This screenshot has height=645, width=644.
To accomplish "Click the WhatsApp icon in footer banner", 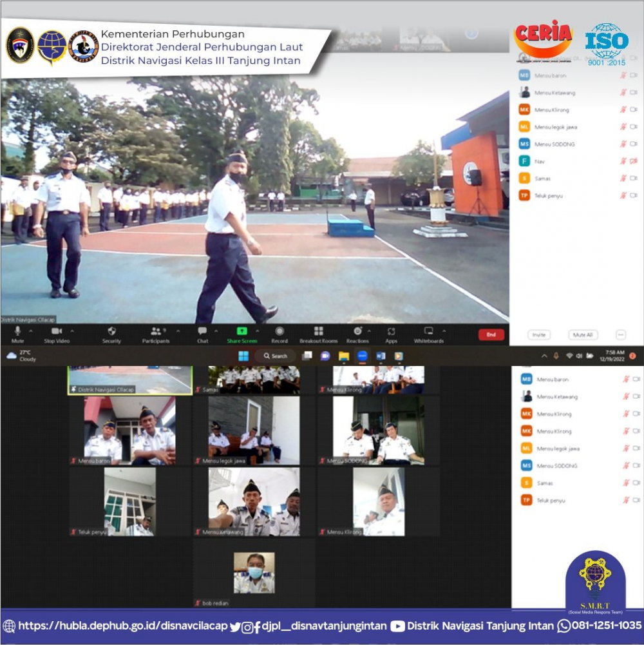I will click(563, 626).
